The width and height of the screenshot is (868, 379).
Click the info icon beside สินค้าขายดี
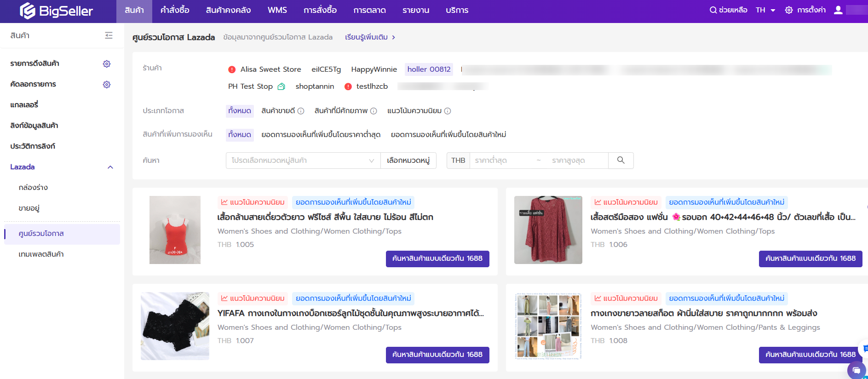[x=301, y=111]
